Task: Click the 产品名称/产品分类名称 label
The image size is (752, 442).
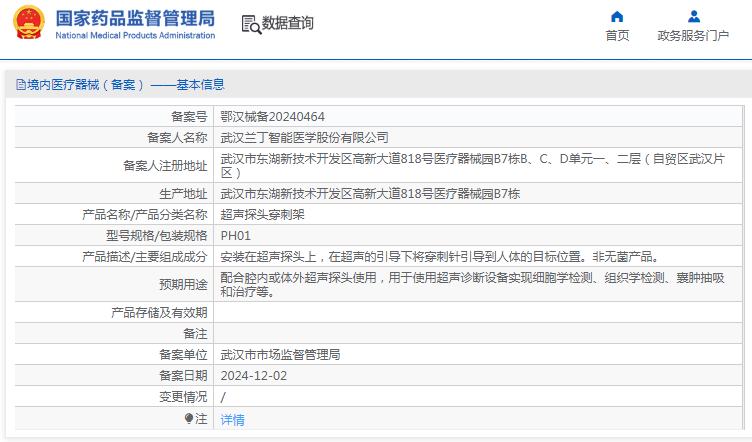Action: [144, 215]
